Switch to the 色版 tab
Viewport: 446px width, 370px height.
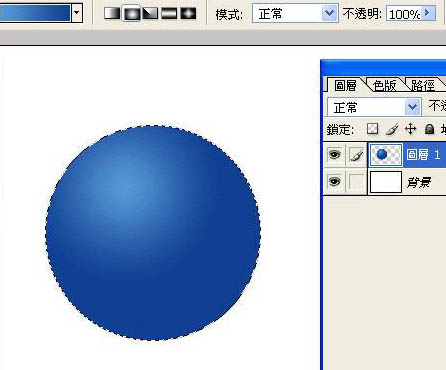[385, 85]
